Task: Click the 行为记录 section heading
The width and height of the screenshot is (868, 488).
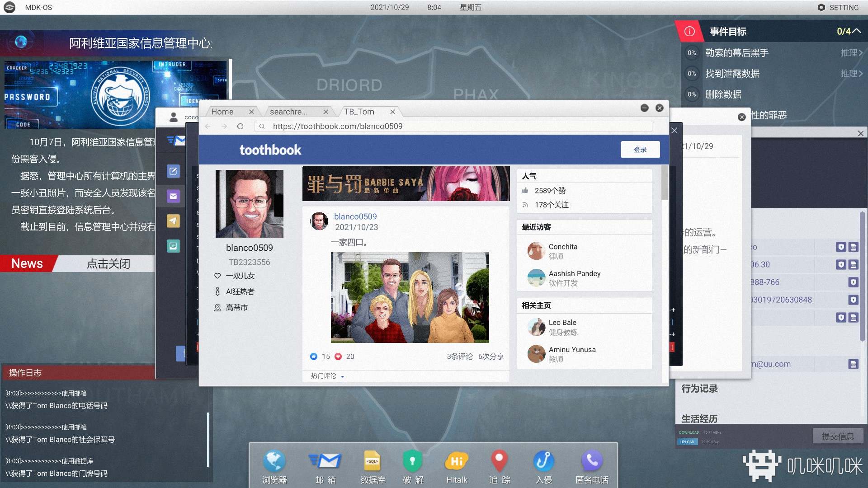Action: click(x=699, y=389)
